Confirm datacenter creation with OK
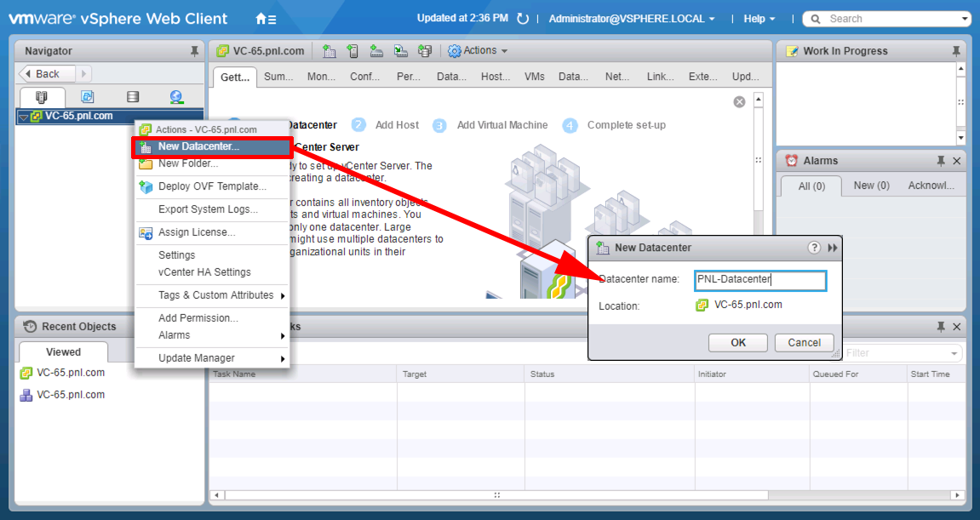This screenshot has width=980, height=520. (x=738, y=342)
